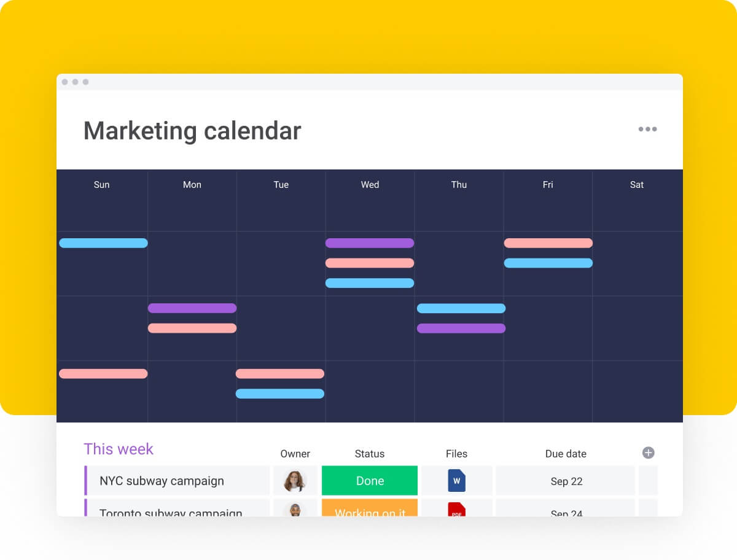
Task: Open the board options menu via three dots
Action: tap(647, 129)
